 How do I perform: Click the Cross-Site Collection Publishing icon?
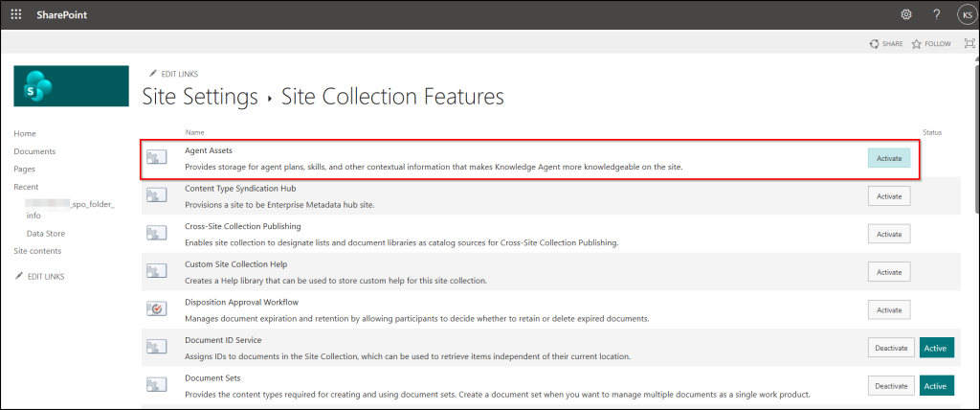click(x=156, y=234)
